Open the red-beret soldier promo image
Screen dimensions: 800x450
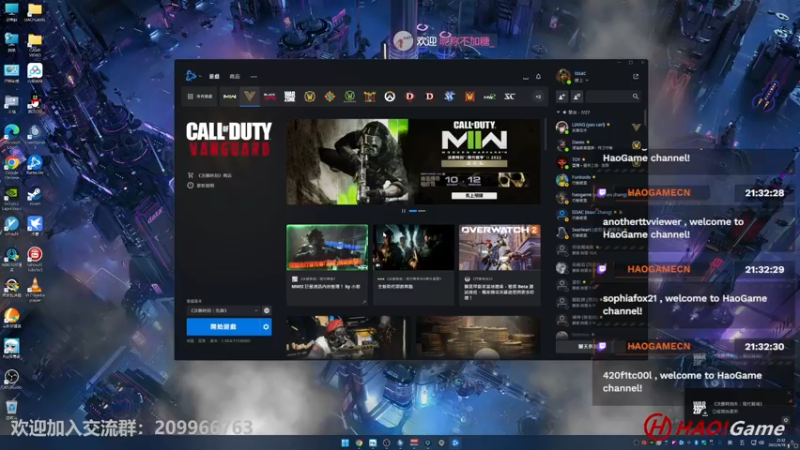(x=345, y=336)
